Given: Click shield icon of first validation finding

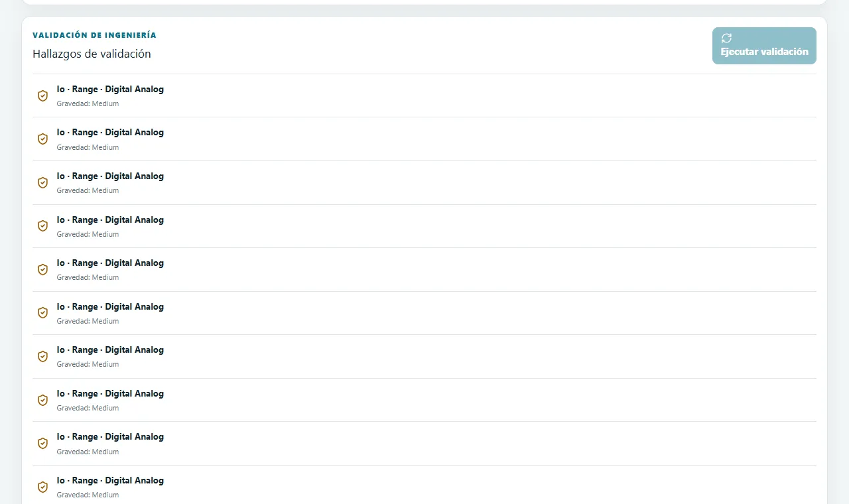Looking at the screenshot, I should pyautogui.click(x=42, y=95).
